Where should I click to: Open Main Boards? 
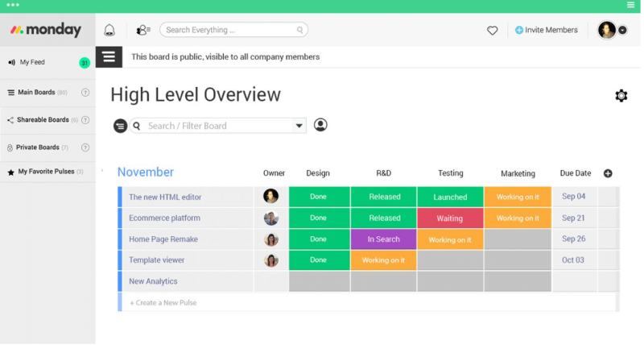(36, 93)
